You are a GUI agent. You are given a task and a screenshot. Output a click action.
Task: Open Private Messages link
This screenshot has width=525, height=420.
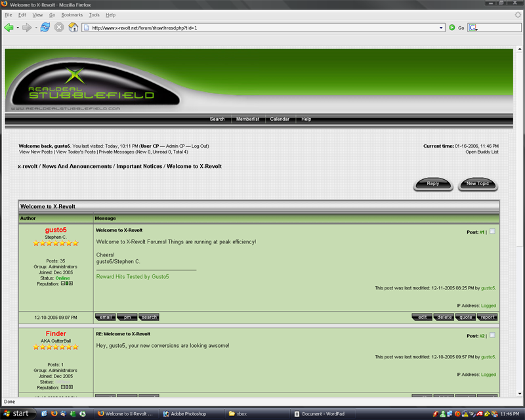pos(117,152)
